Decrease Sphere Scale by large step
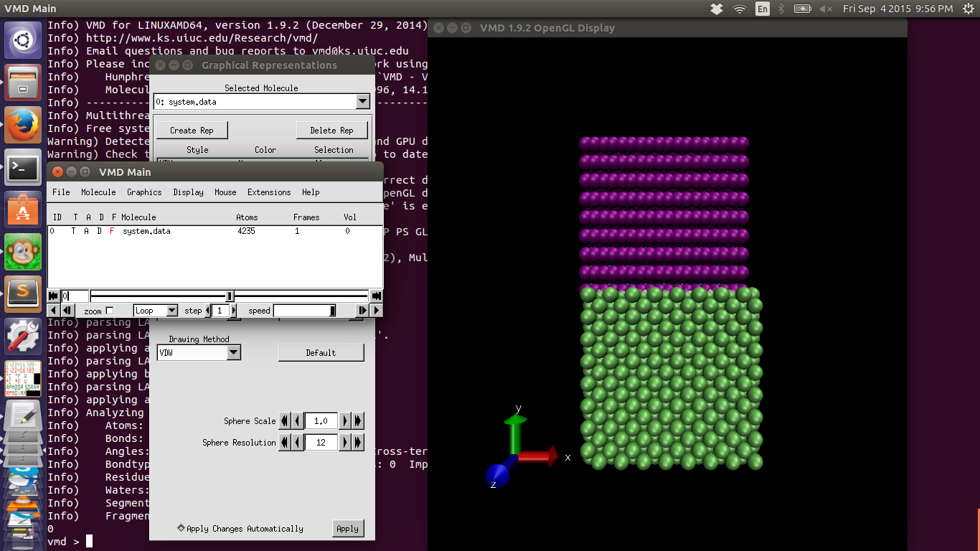The image size is (980, 551). pyautogui.click(x=285, y=421)
